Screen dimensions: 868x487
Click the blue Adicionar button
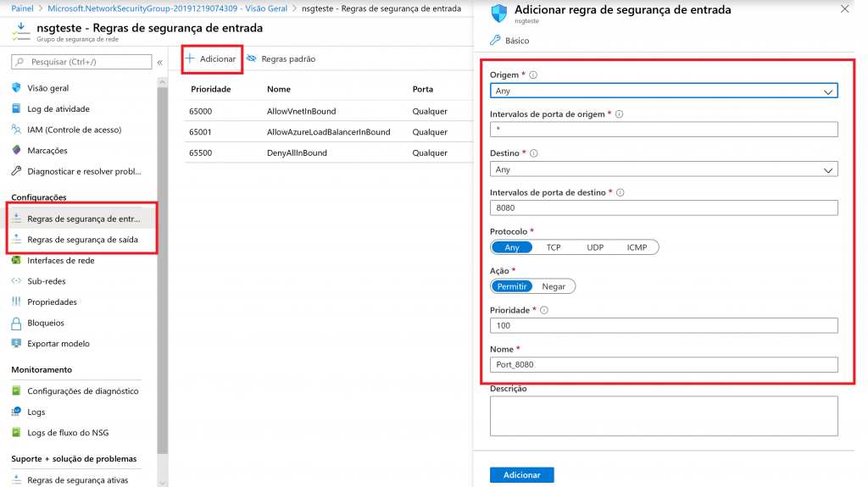click(521, 475)
